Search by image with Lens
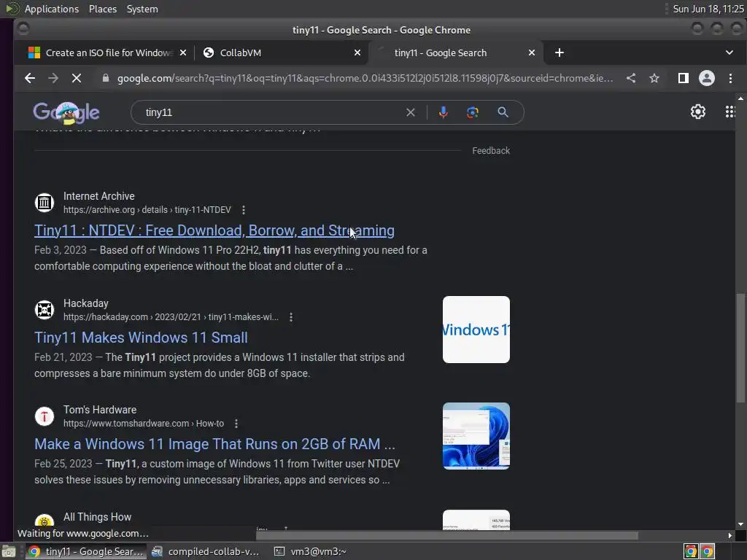747x560 pixels. pyautogui.click(x=472, y=112)
